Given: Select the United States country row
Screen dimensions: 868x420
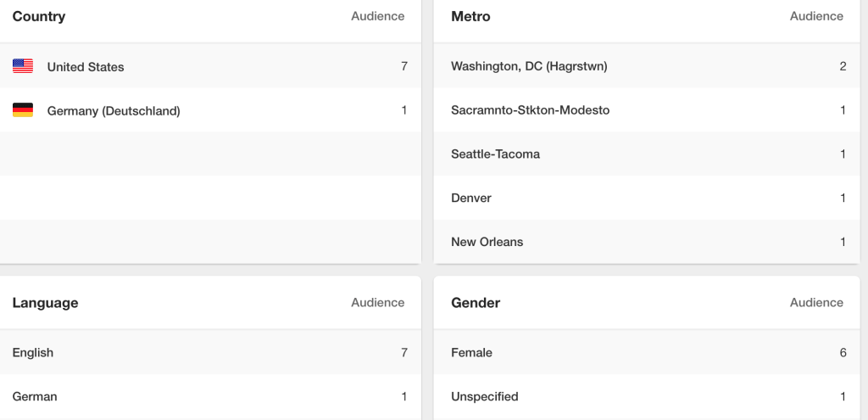Looking at the screenshot, I should coord(210,66).
